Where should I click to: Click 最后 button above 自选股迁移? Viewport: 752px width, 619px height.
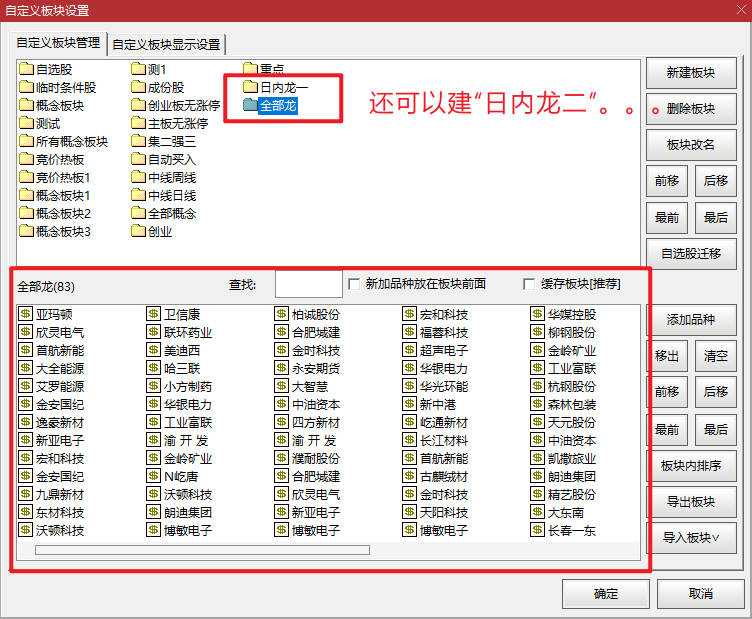(x=716, y=218)
